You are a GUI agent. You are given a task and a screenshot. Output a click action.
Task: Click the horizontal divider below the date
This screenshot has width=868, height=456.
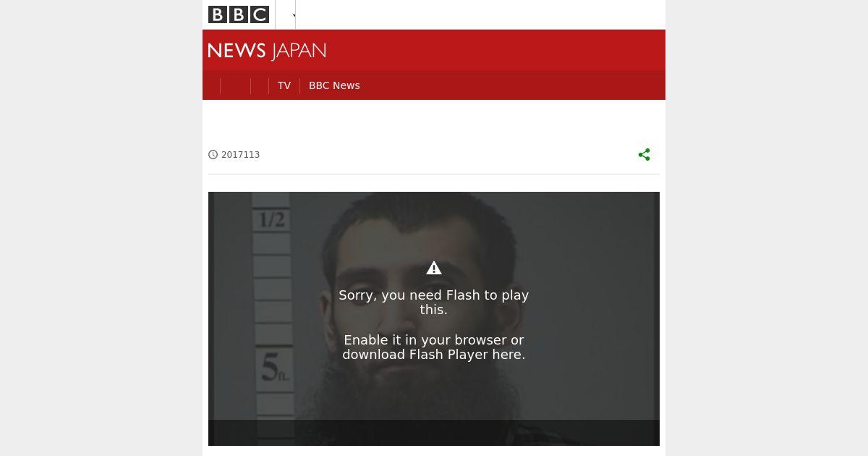coord(434,174)
